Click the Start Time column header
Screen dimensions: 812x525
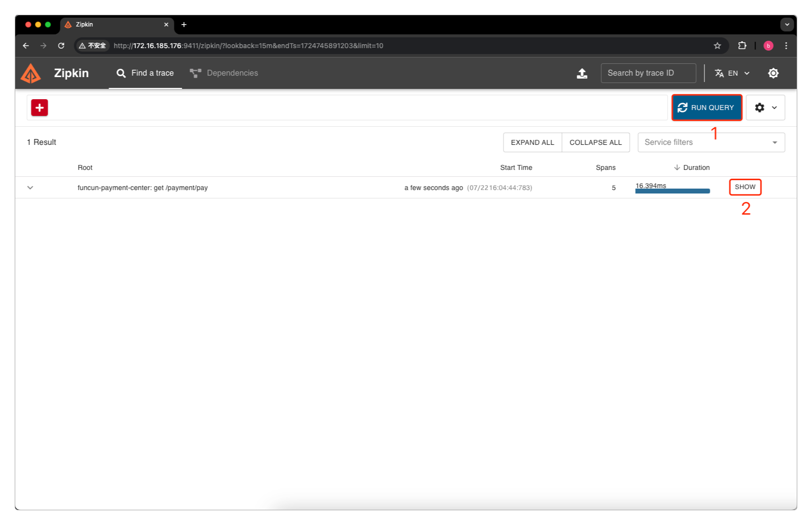click(516, 167)
